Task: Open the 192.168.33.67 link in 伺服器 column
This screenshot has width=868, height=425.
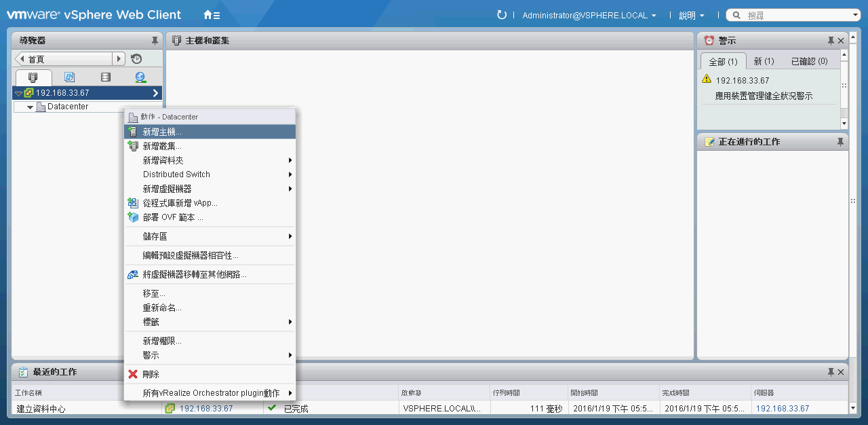Action: (783, 409)
